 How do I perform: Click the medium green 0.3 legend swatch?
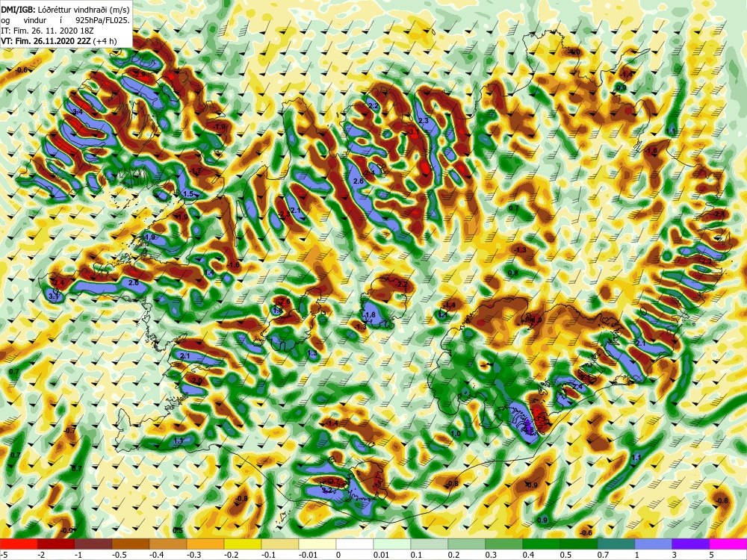pos(504,544)
